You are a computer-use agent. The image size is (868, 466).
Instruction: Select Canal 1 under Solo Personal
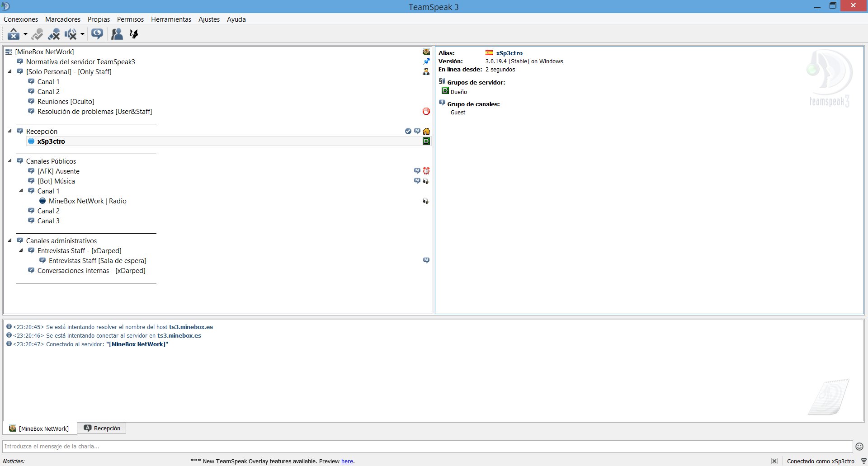coord(48,82)
